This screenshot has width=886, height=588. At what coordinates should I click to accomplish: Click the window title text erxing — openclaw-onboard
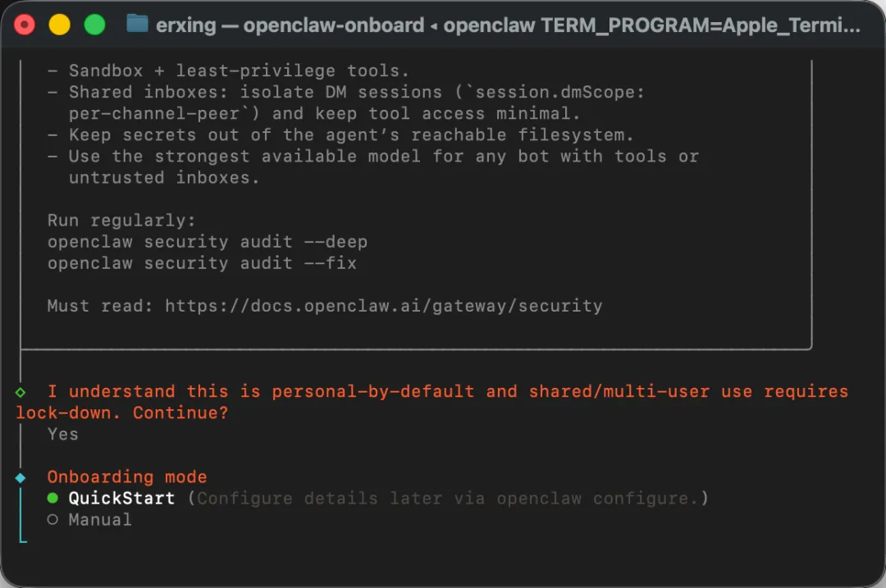(290, 25)
